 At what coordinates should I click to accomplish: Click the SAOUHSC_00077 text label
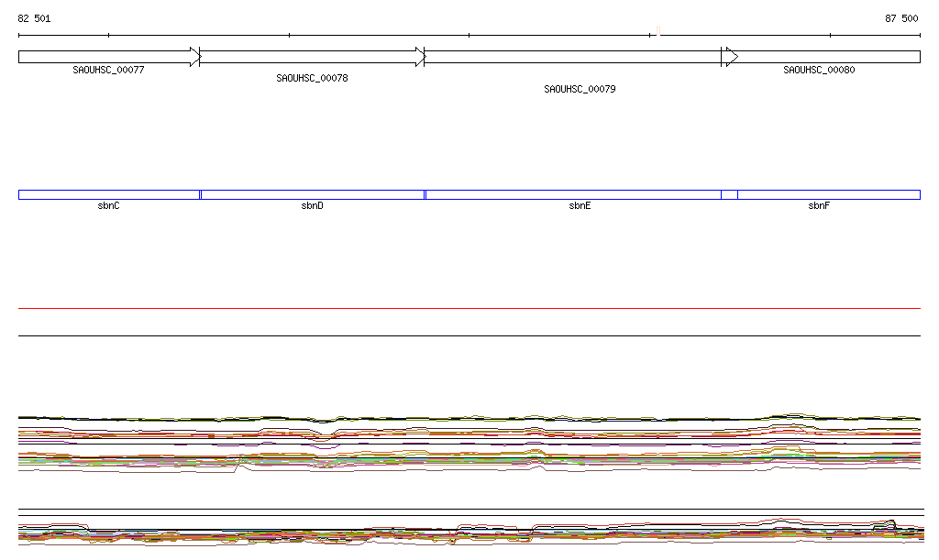pyautogui.click(x=108, y=70)
